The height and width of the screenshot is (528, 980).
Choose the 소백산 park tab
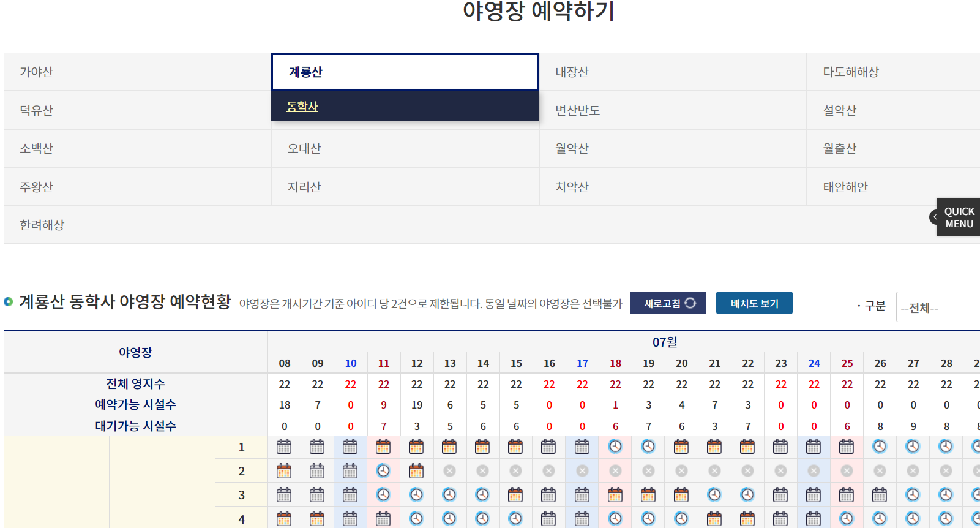[137, 148]
